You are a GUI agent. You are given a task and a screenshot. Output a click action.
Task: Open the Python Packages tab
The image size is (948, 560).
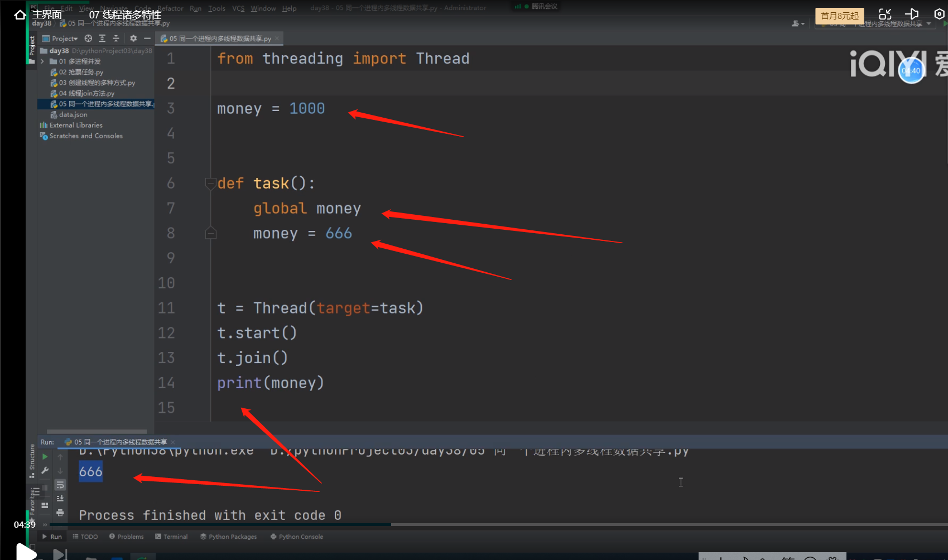229,537
